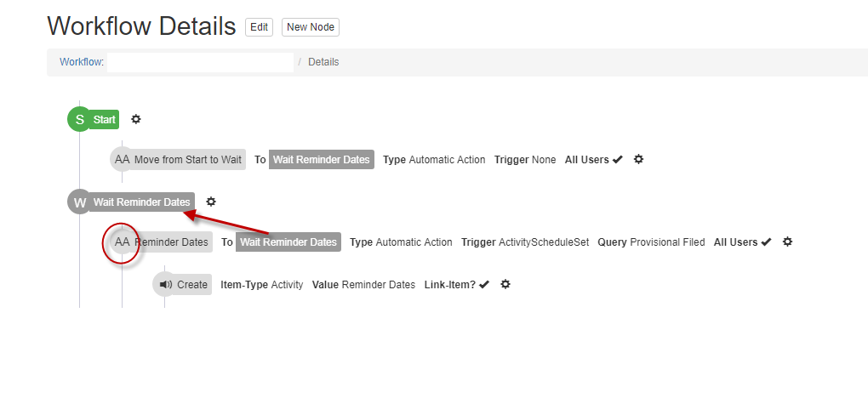
Task: Open gear settings for Move from Start to Wait action
Action: point(638,159)
